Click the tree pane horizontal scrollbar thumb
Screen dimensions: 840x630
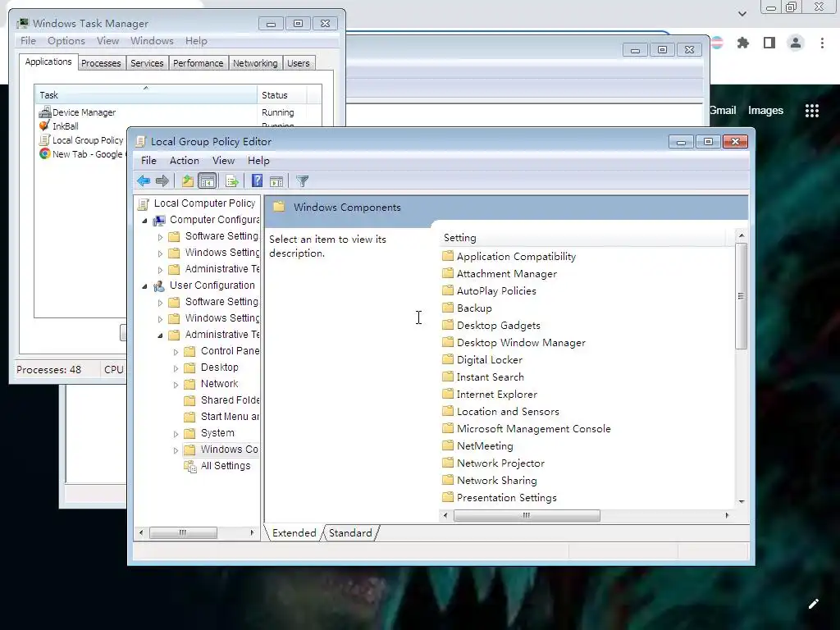[183, 532]
